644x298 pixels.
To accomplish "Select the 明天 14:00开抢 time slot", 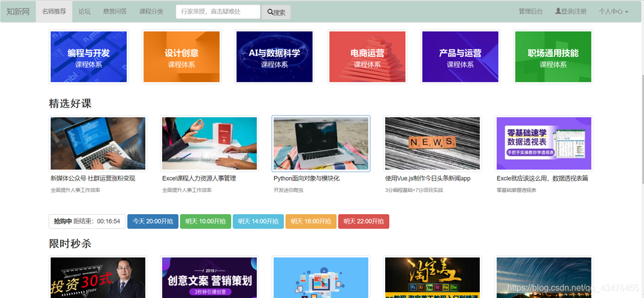I will tap(258, 221).
